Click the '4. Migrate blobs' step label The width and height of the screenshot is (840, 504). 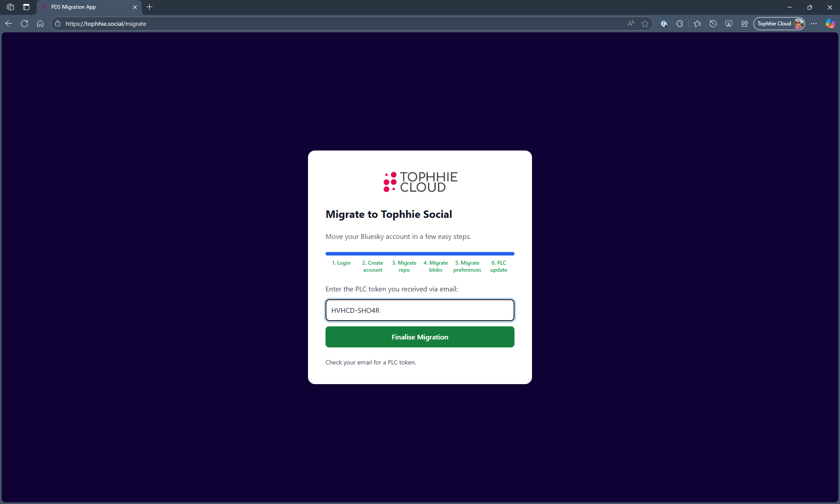pos(436,266)
